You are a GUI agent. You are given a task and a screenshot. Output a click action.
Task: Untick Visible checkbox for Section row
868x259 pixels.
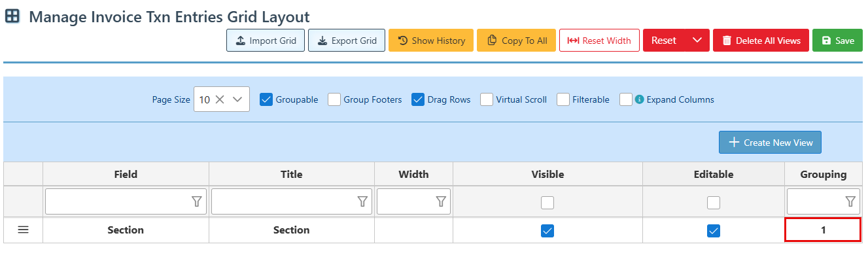coord(547,231)
